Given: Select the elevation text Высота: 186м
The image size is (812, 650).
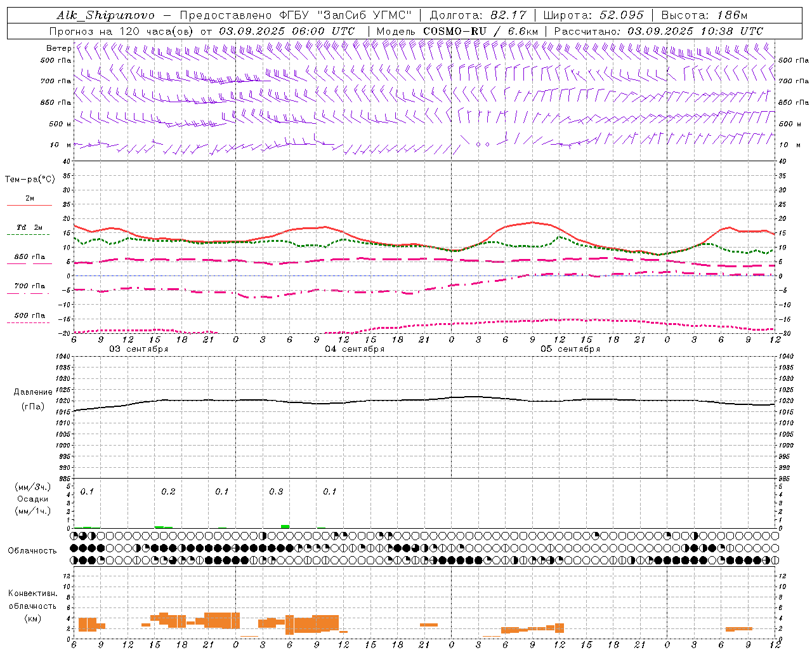Looking at the screenshot, I should tap(704, 15).
